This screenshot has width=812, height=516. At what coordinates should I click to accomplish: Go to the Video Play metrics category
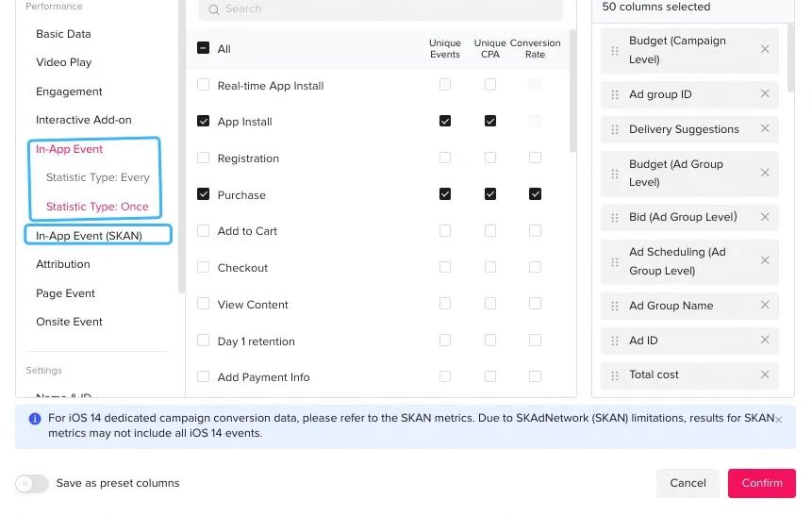click(x=63, y=62)
